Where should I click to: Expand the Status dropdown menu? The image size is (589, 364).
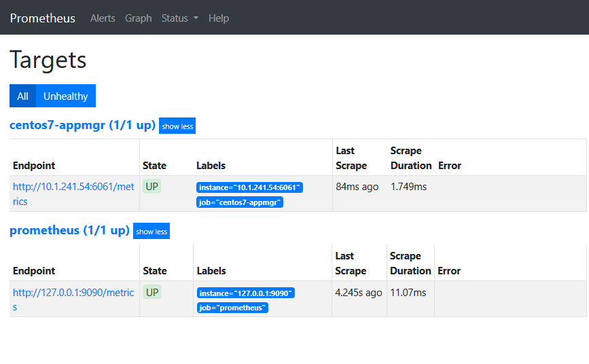(180, 18)
